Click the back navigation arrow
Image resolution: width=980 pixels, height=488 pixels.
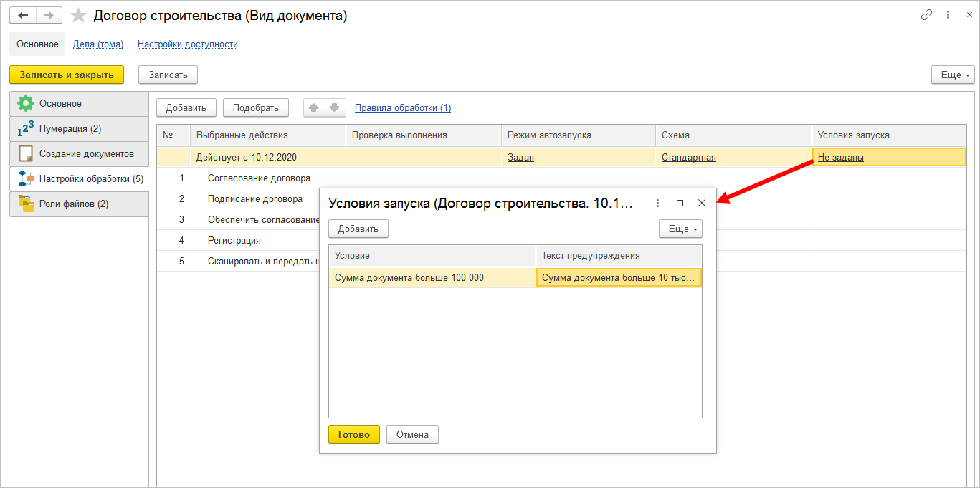[x=23, y=15]
